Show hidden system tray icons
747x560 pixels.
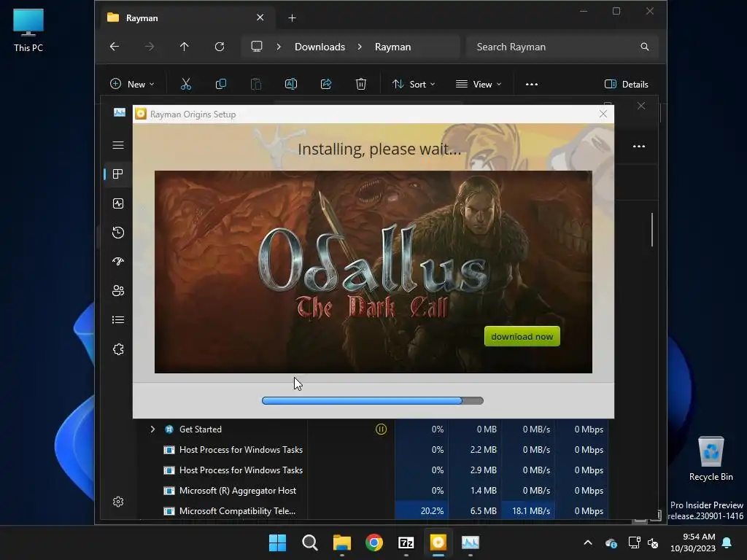pos(588,542)
